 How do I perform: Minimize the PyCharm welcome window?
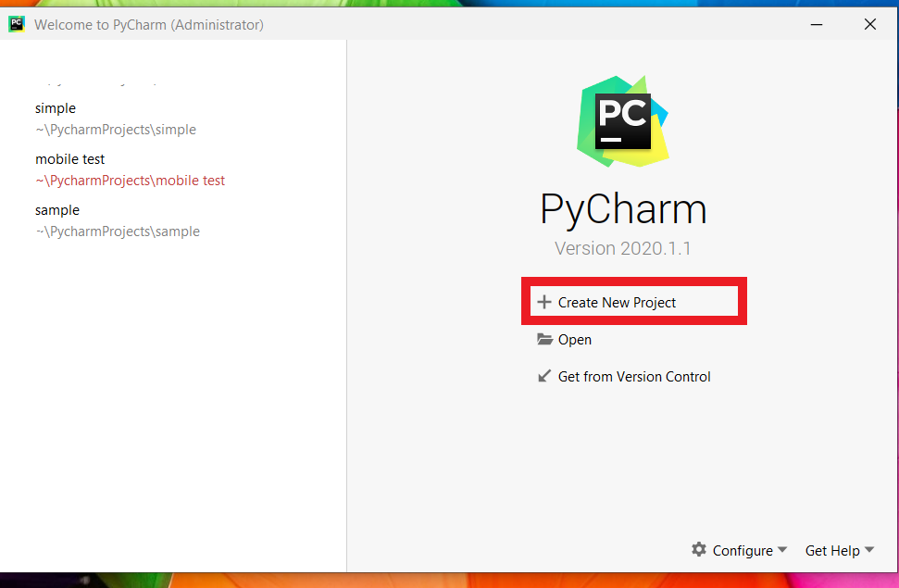[x=818, y=25]
